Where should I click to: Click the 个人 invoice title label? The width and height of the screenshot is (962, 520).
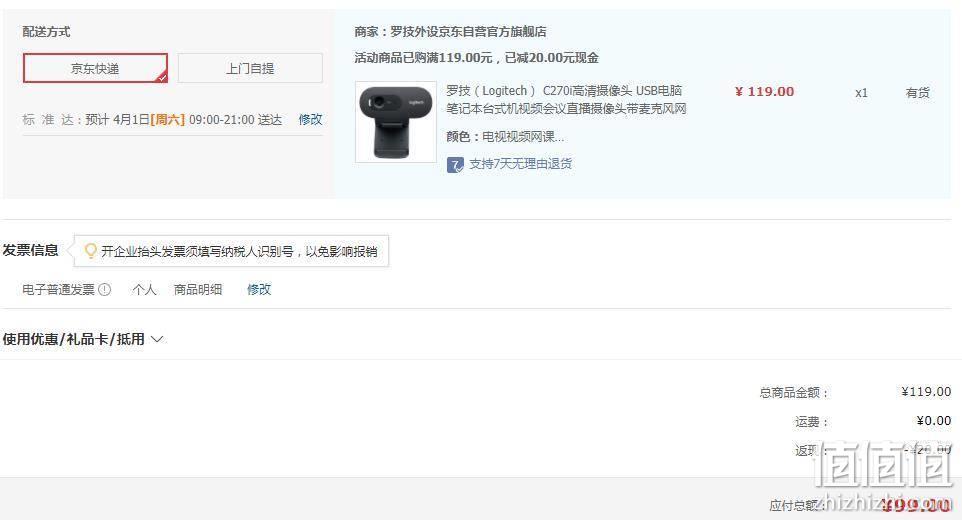(144, 289)
